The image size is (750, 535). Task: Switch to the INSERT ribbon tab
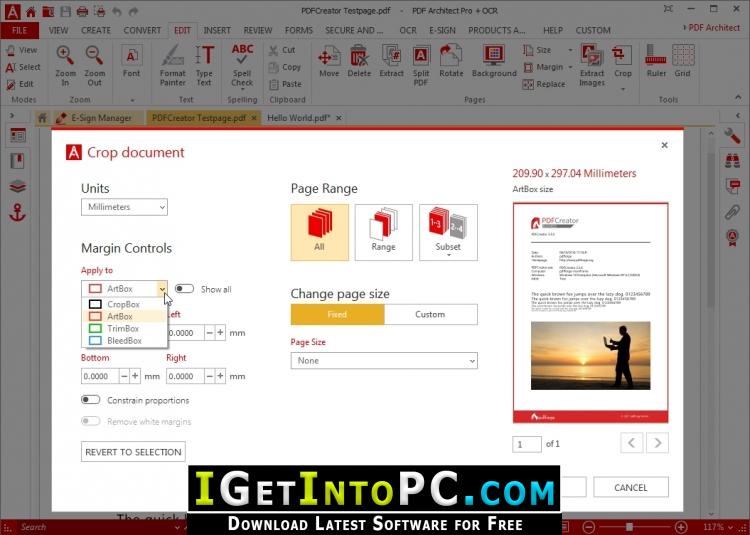click(x=217, y=30)
